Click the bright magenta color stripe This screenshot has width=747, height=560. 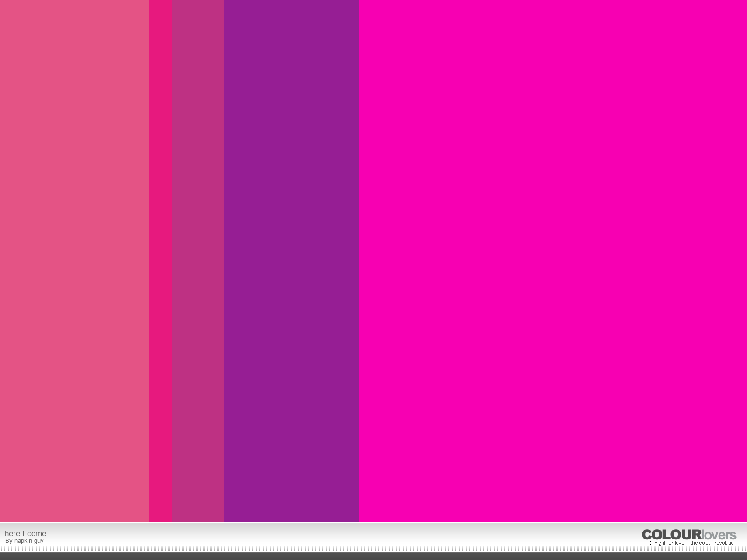(x=553, y=261)
